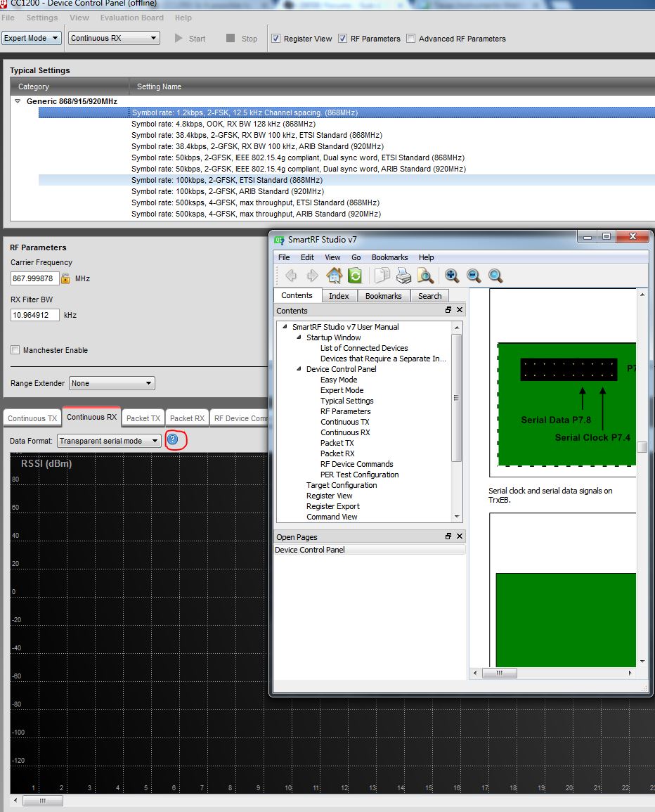Screen dimensions: 655x812
Task: Open the Edit menu in help viewer
Action: click(307, 257)
